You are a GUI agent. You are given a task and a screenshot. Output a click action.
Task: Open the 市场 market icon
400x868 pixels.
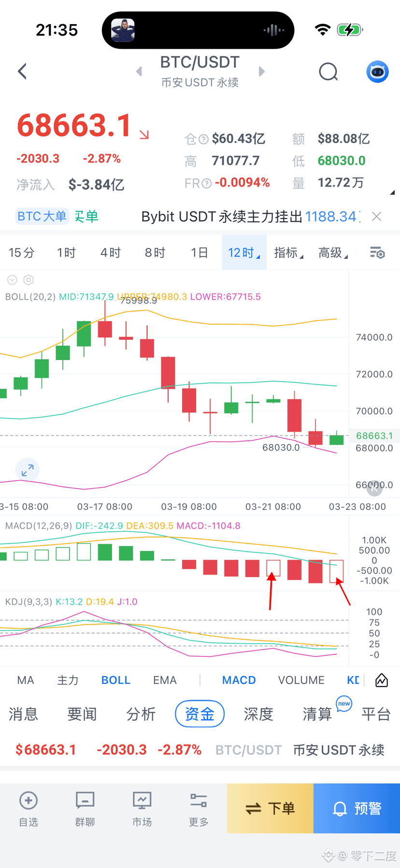click(x=142, y=801)
